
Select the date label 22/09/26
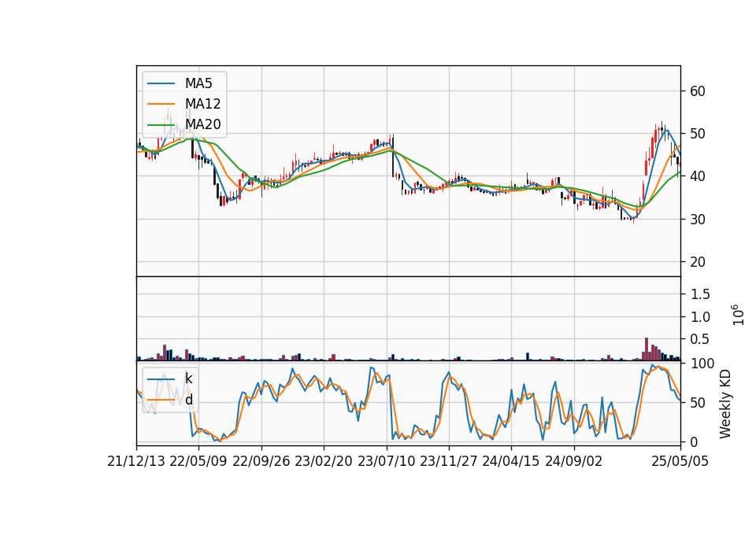tap(261, 461)
